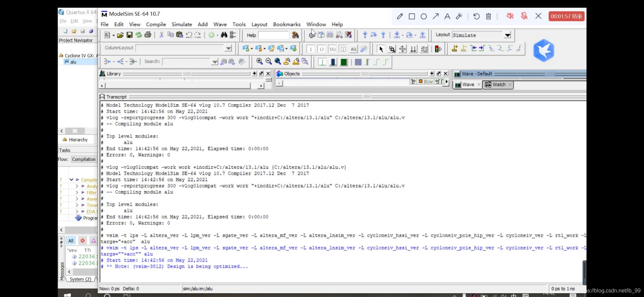644x297 pixels.
Task: Click the Find Next Transition icon
Action: 482,48
